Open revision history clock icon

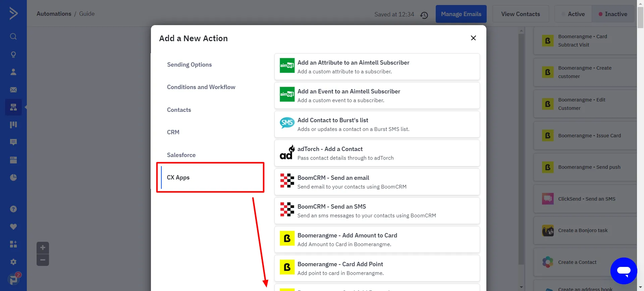click(424, 15)
